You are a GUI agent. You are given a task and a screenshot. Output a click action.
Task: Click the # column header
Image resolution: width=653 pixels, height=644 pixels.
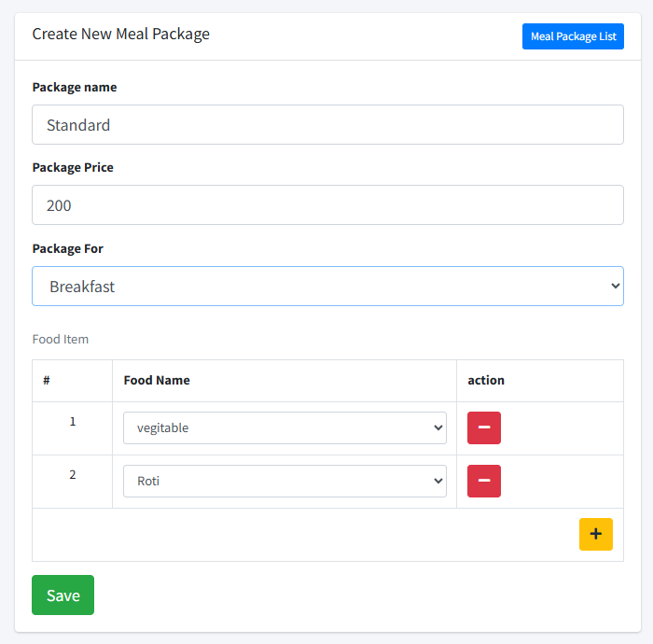tap(47, 381)
